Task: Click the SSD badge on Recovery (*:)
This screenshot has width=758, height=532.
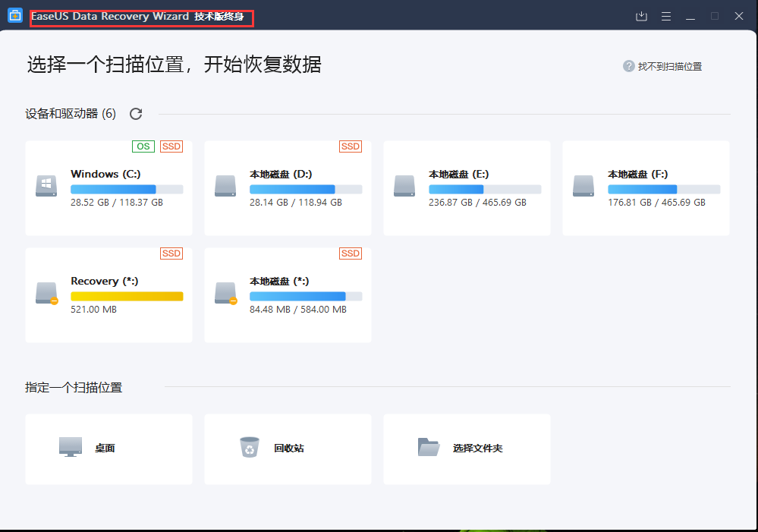Action: pyautogui.click(x=171, y=253)
